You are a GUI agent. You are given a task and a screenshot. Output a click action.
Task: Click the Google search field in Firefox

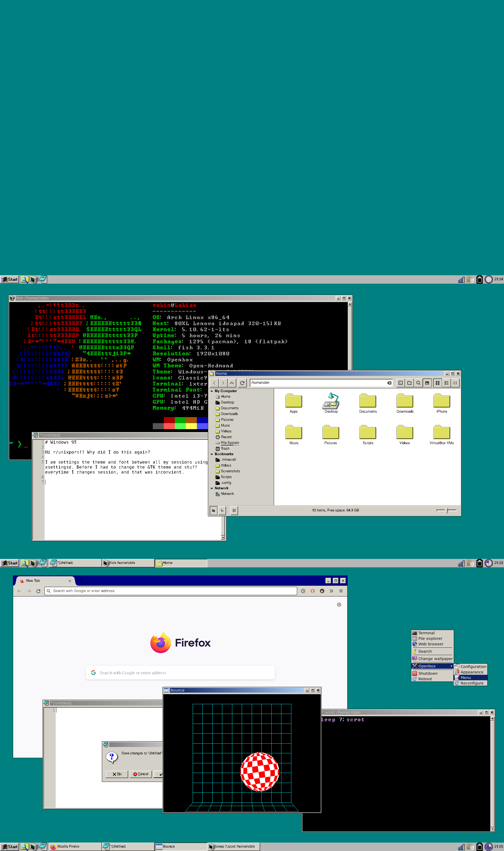[x=180, y=673]
